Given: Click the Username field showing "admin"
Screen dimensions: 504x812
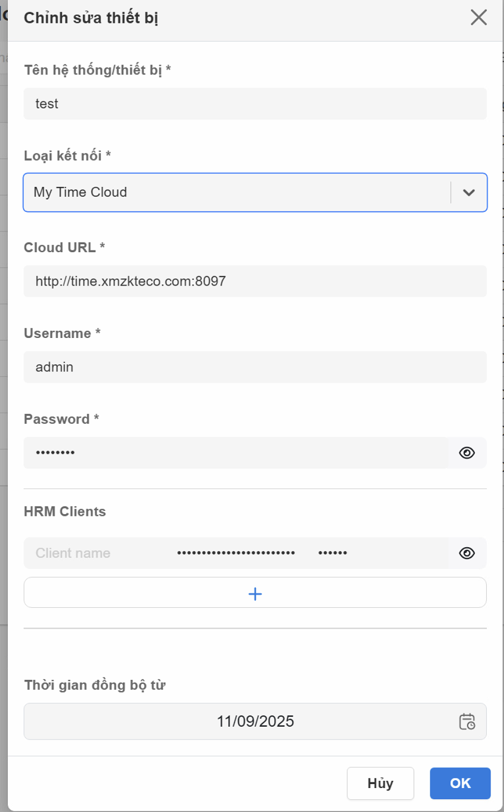Looking at the screenshot, I should [255, 366].
